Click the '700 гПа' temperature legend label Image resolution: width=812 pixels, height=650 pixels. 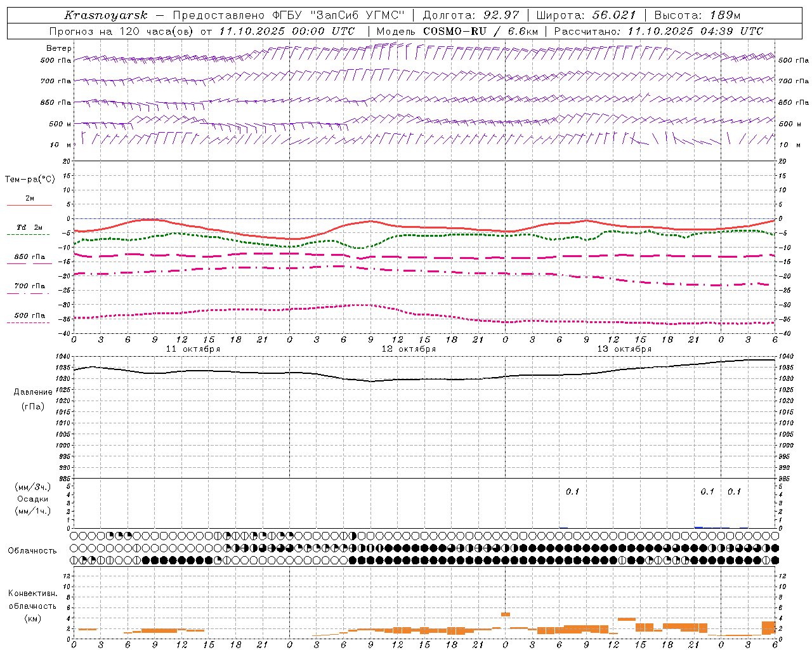tap(30, 286)
